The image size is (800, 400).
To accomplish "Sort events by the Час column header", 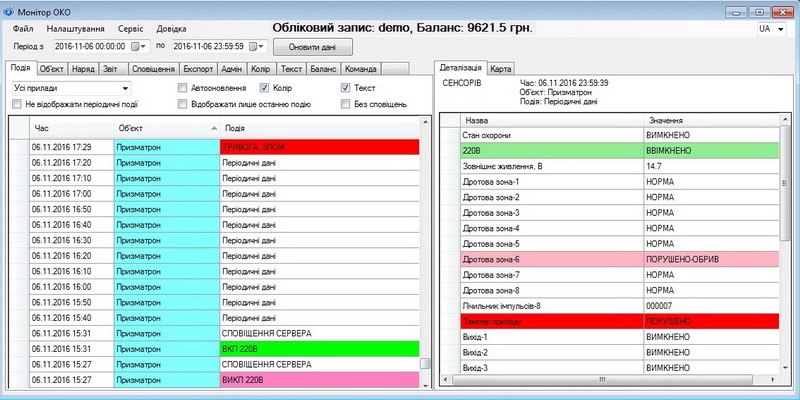I will pos(72,129).
